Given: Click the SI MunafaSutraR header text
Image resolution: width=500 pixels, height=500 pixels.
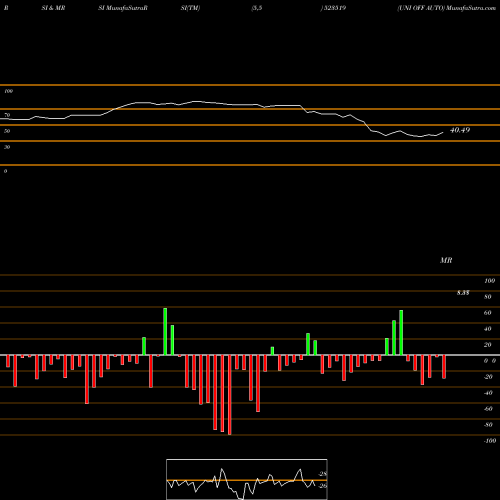Looking at the screenshot, I should click(123, 8).
